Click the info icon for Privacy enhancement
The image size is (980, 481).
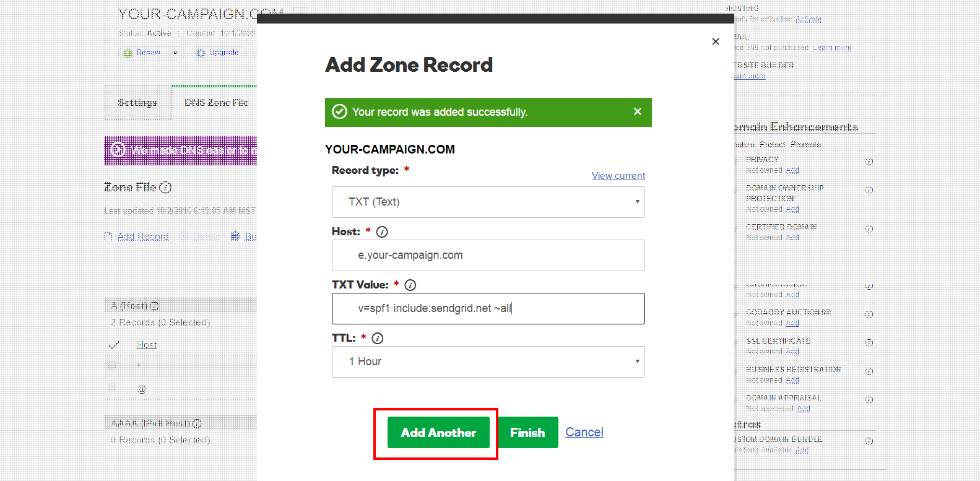coord(869,162)
